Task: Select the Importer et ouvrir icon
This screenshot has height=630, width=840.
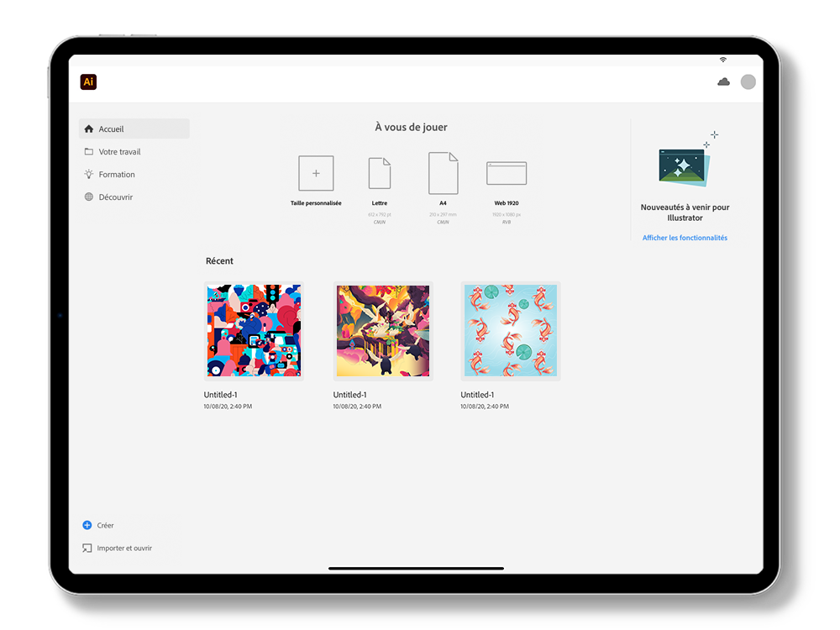Action: (87, 548)
